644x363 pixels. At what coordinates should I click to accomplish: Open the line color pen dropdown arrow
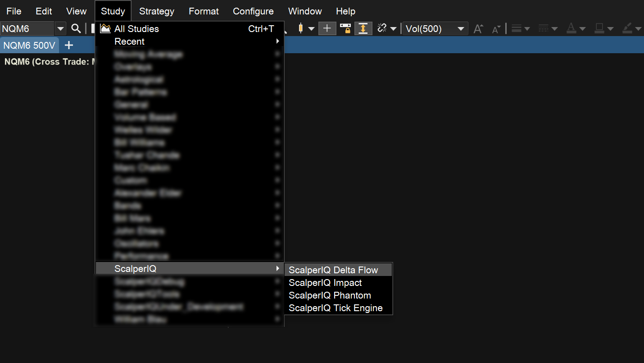tap(638, 29)
